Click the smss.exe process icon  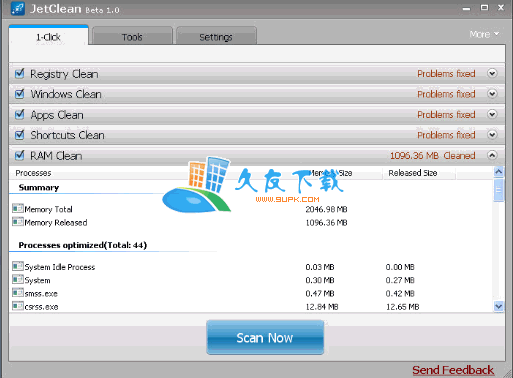point(18,293)
